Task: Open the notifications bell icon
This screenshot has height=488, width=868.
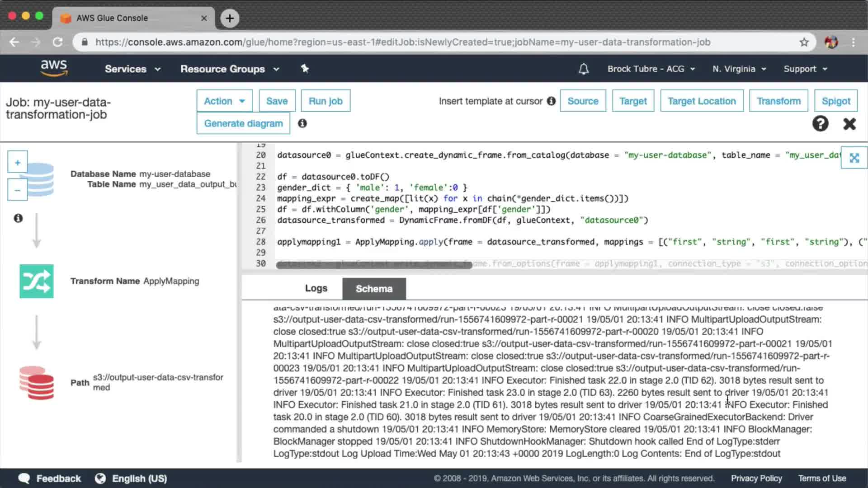Action: [584, 69]
